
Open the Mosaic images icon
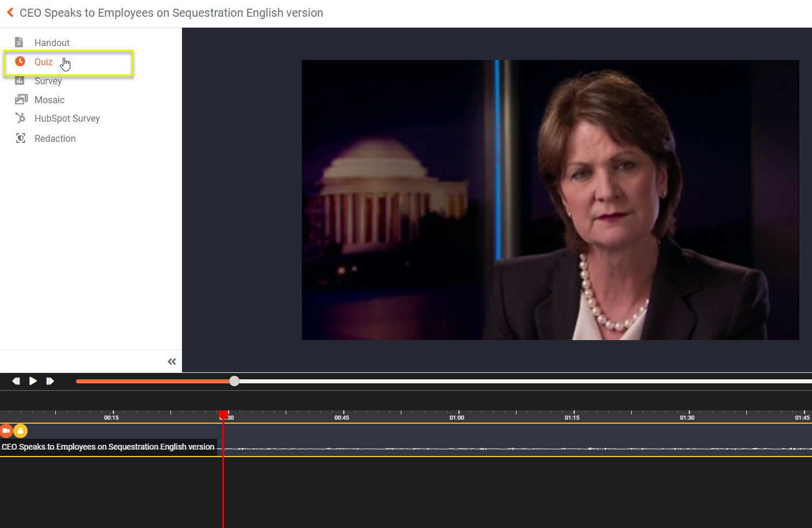click(x=21, y=99)
